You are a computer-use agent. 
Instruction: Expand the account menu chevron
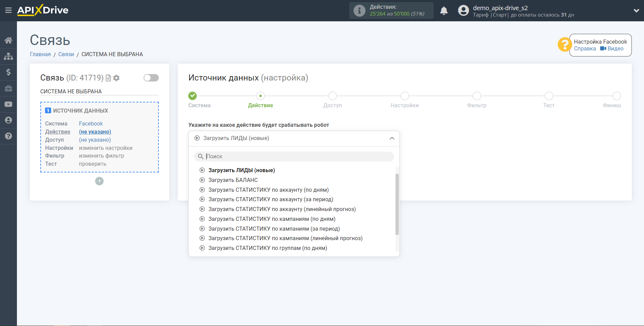point(636,10)
